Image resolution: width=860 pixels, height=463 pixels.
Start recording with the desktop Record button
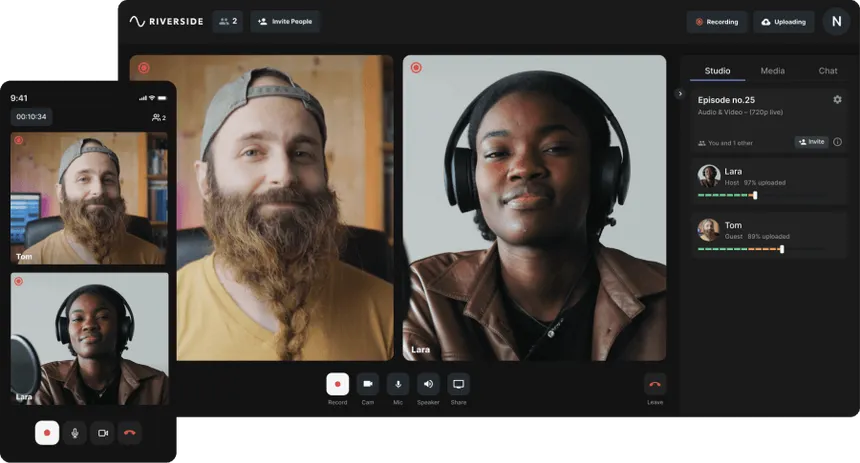pos(337,384)
